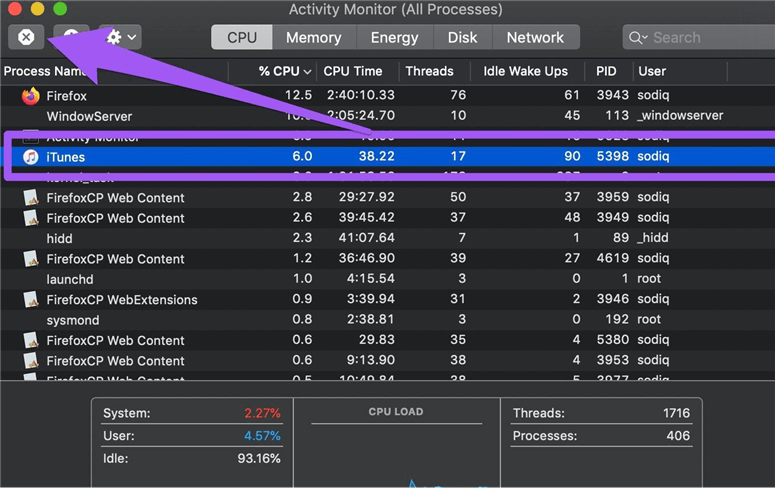Click the FirefoxCP WebExtensions document icon
This screenshot has height=489, width=775.
click(31, 299)
